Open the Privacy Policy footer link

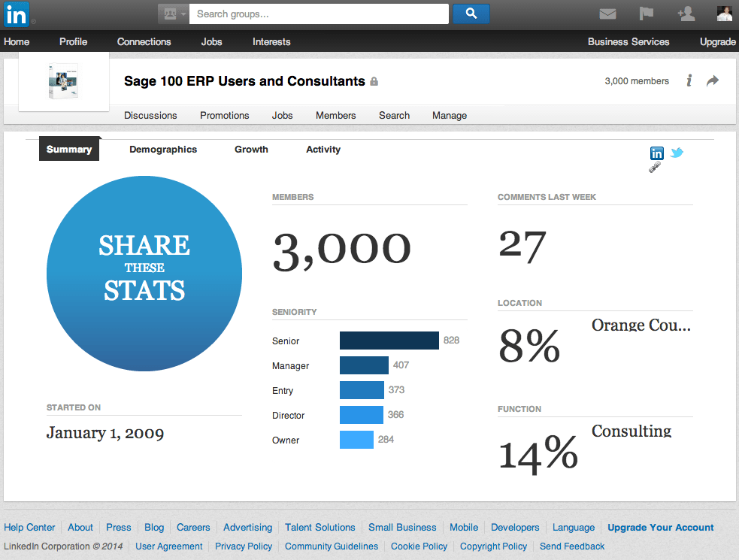tap(244, 546)
